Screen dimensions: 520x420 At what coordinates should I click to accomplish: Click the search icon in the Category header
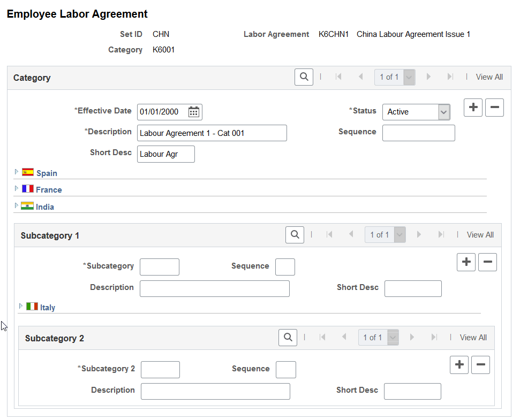click(304, 77)
